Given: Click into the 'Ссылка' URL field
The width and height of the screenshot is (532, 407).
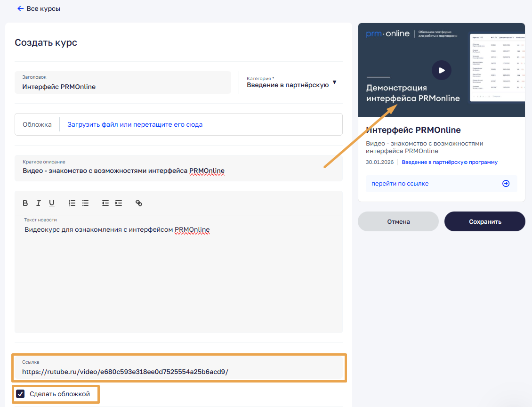Looking at the screenshot, I should pos(179,372).
